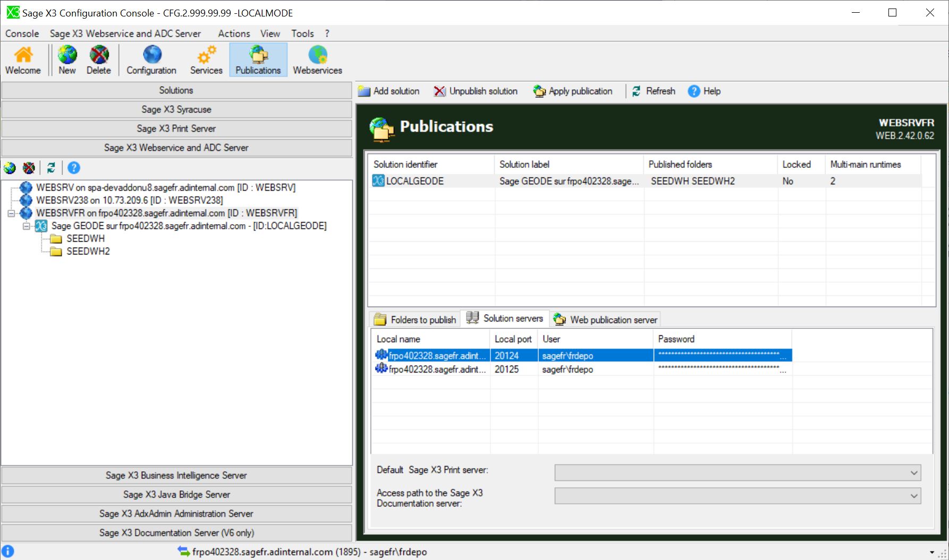The image size is (949, 560).
Task: Open Default Sage X3 Print server dropdown
Action: pos(913,473)
